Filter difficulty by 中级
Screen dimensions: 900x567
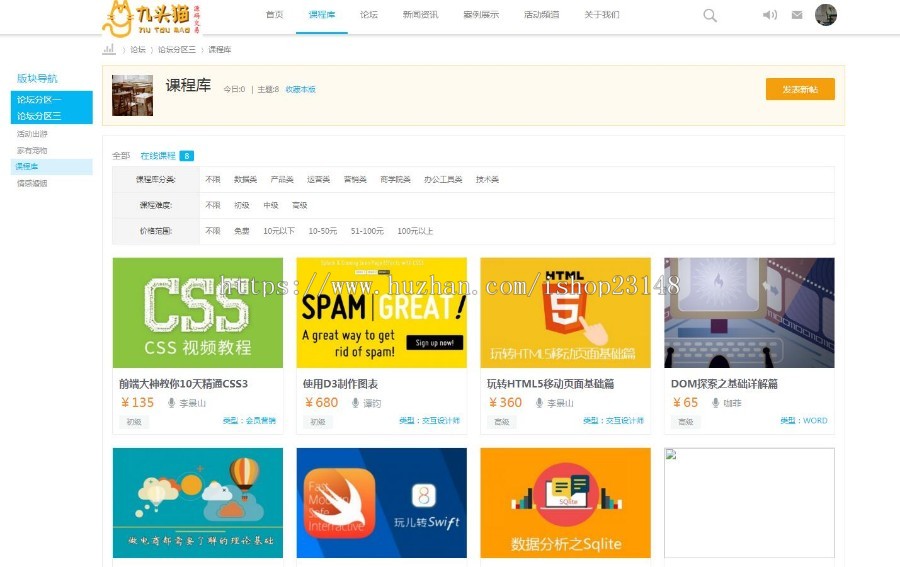[271, 205]
